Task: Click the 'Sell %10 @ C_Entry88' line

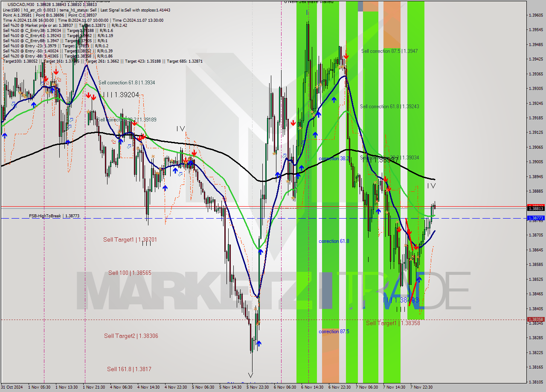Action: (x=55, y=40)
